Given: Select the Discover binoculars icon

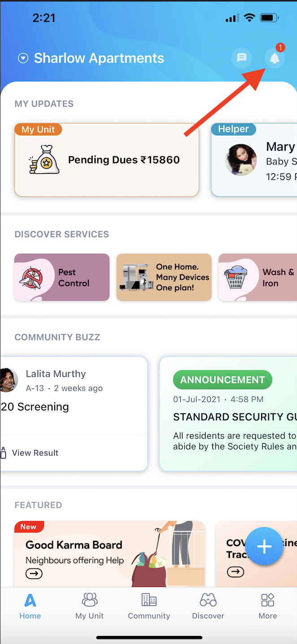Looking at the screenshot, I should click(208, 600).
